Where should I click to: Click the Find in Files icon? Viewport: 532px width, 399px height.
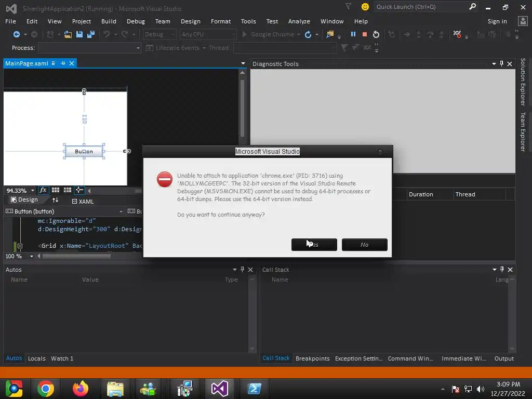pos(330,34)
